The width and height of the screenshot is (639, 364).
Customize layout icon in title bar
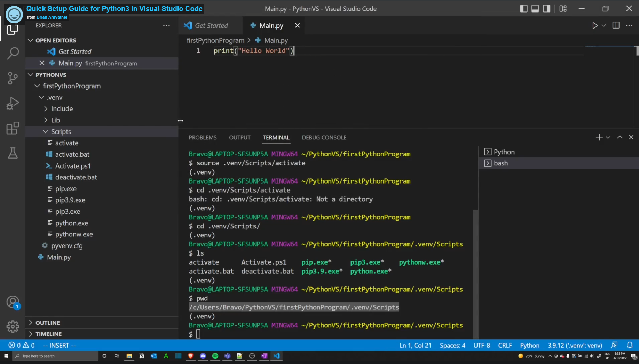click(563, 9)
